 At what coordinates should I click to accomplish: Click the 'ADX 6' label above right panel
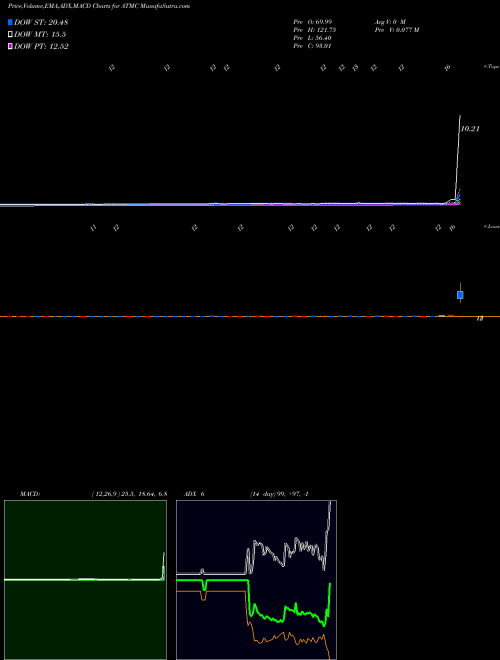tap(194, 494)
